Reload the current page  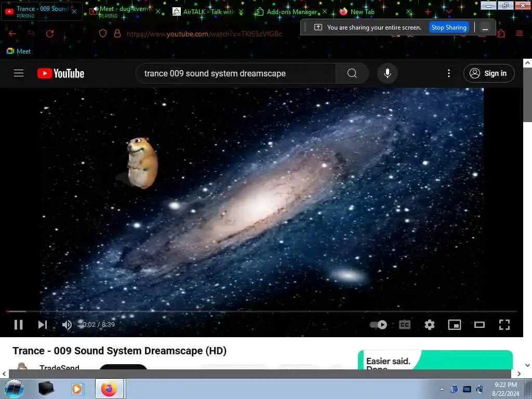pyautogui.click(x=50, y=34)
